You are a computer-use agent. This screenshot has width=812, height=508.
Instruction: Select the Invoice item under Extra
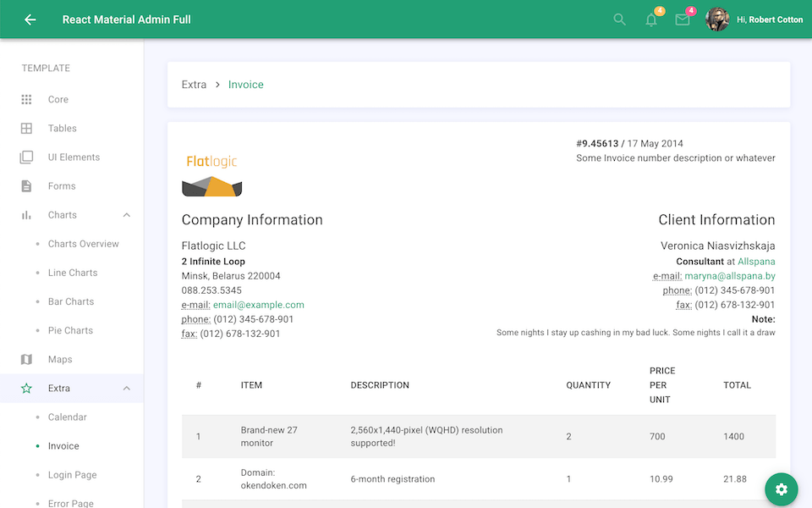[x=64, y=445]
